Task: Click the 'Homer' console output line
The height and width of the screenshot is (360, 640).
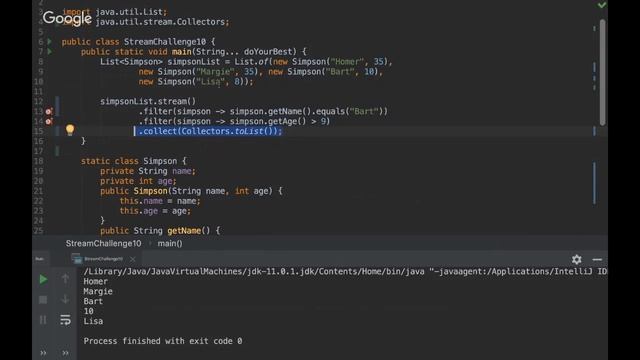Action: point(96,282)
